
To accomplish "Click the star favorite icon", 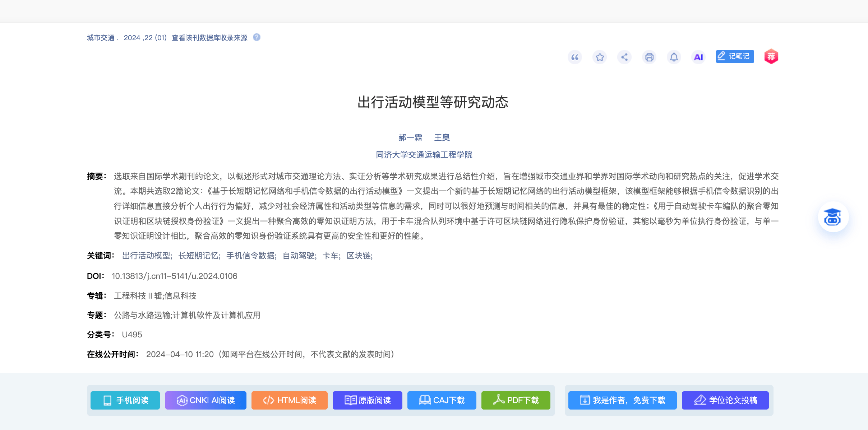I will [x=600, y=57].
